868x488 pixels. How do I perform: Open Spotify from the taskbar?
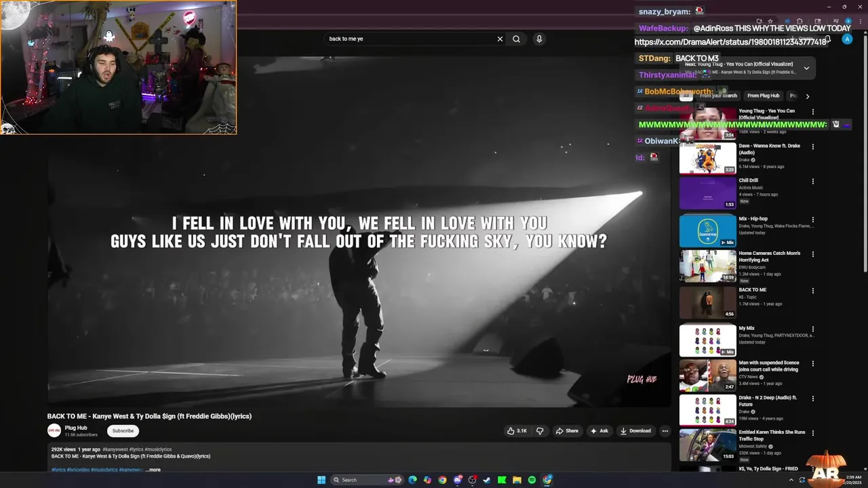[532, 480]
